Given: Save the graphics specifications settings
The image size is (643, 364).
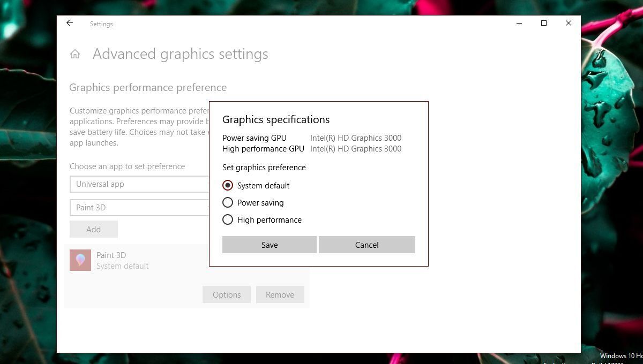Looking at the screenshot, I should 270,245.
